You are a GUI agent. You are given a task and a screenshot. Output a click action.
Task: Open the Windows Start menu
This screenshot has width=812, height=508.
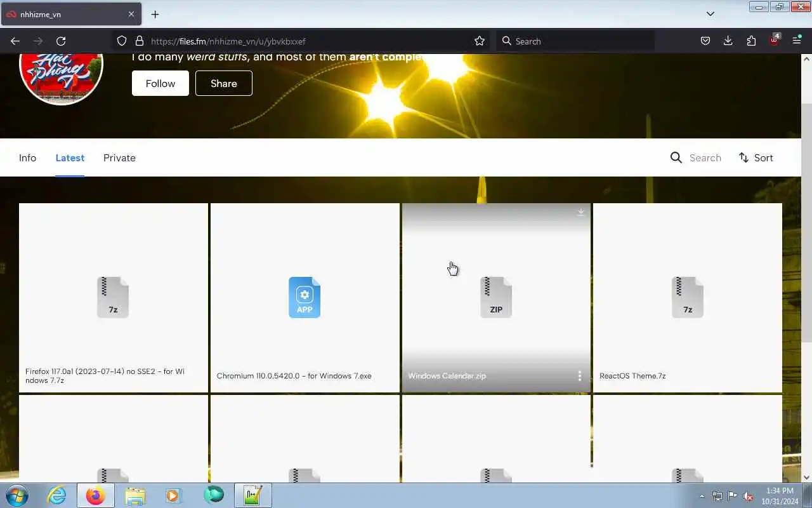(16, 495)
